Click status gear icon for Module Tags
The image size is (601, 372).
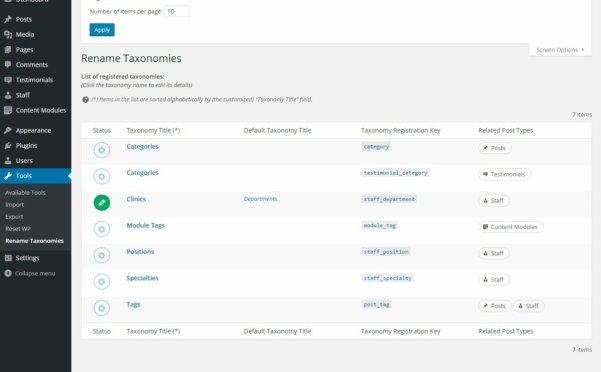click(x=102, y=229)
